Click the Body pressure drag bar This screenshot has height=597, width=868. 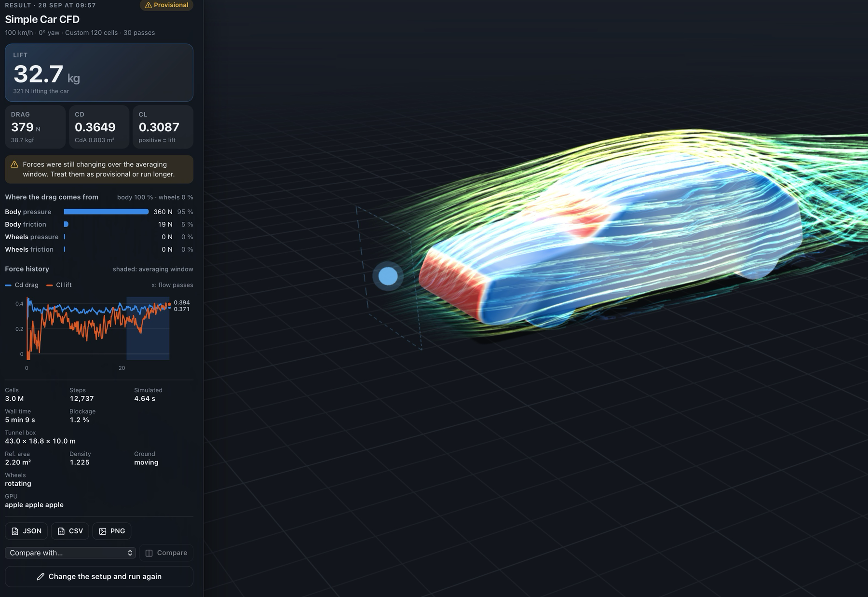coord(106,212)
